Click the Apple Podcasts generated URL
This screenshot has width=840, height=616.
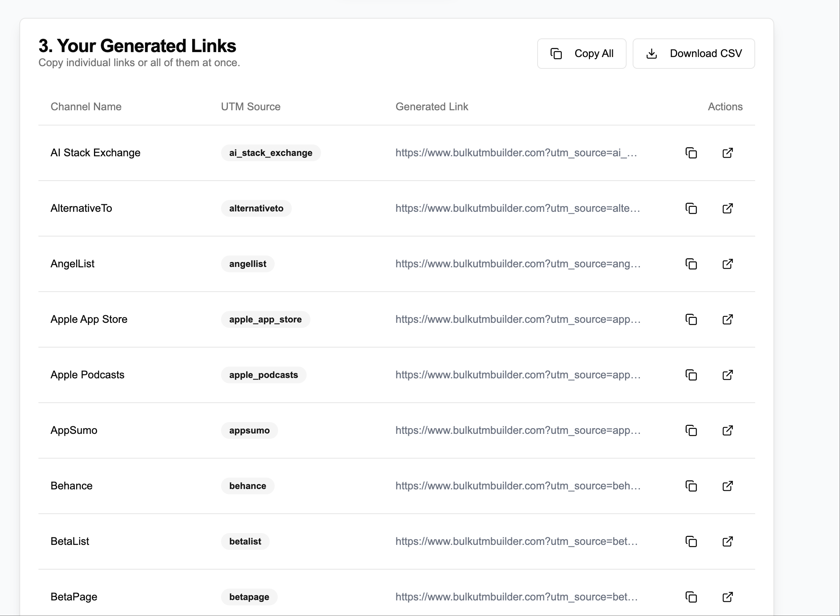pos(518,375)
